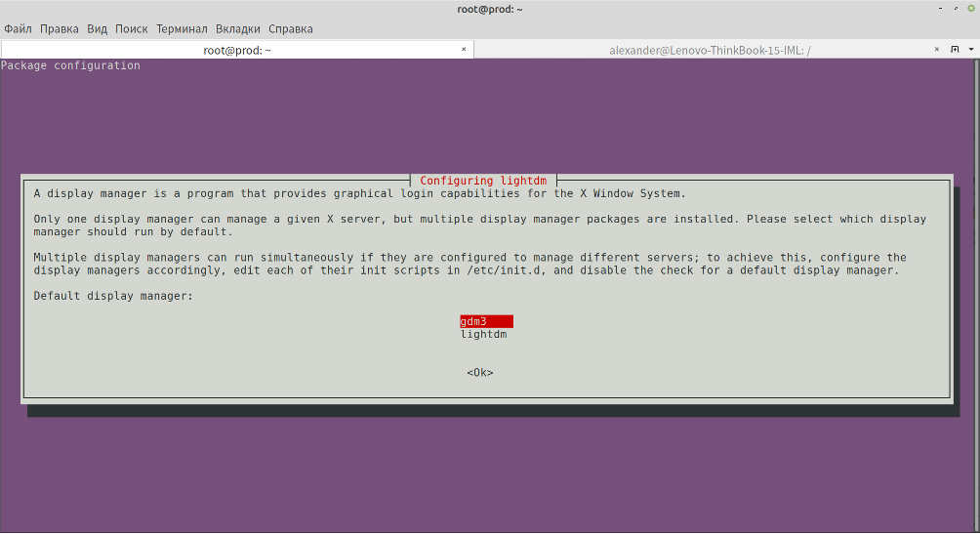Open the Справка menu
980x534 pixels.
point(291,28)
